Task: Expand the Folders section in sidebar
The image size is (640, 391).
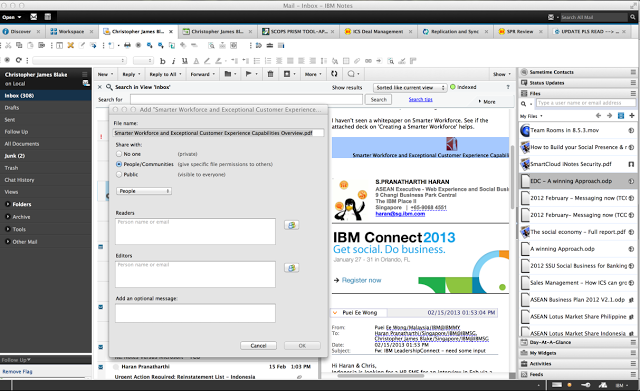Action: (8, 204)
